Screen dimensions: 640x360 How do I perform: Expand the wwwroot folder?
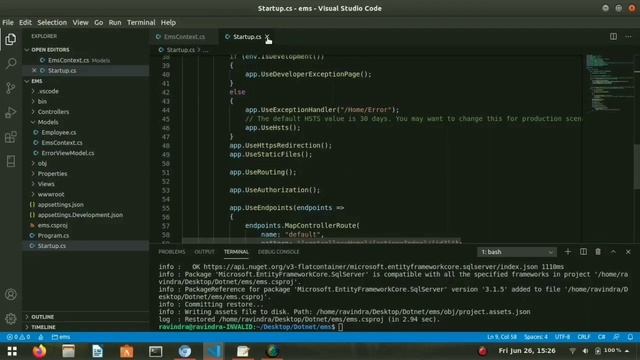click(51, 194)
